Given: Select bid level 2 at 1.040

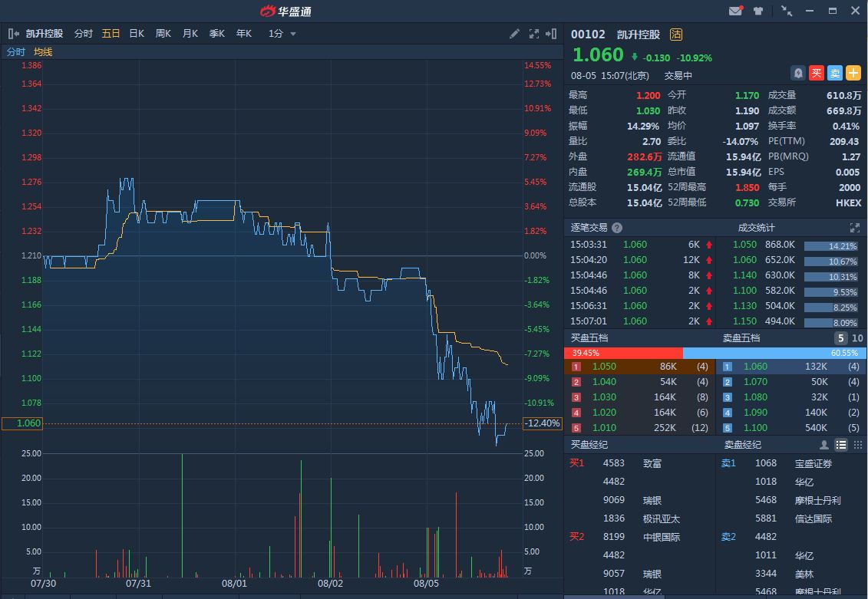Looking at the screenshot, I should click(639, 382).
